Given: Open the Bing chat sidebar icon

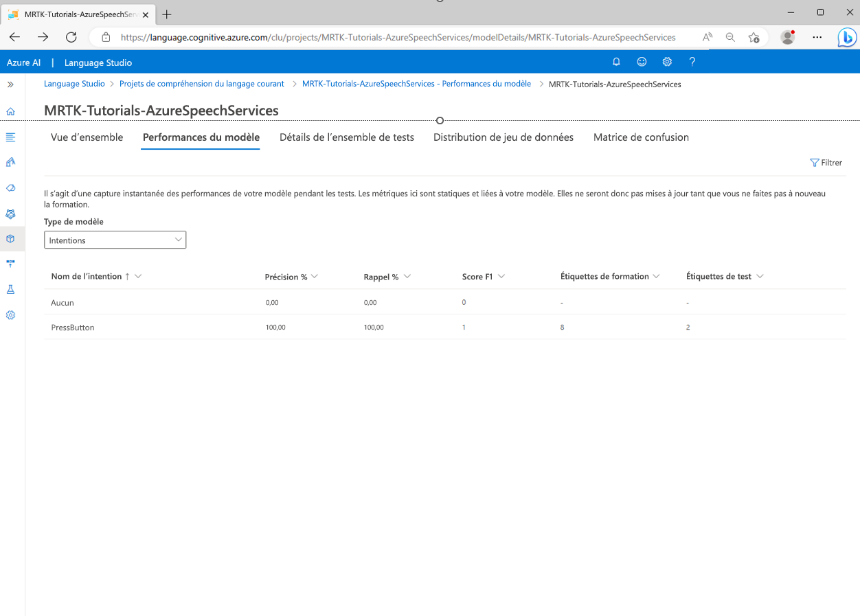Looking at the screenshot, I should [x=846, y=37].
